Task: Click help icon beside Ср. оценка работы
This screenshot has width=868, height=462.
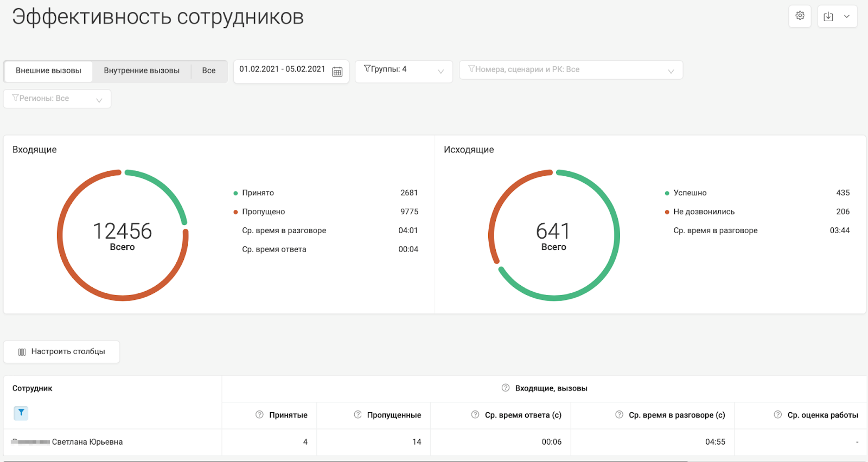Action: point(778,415)
